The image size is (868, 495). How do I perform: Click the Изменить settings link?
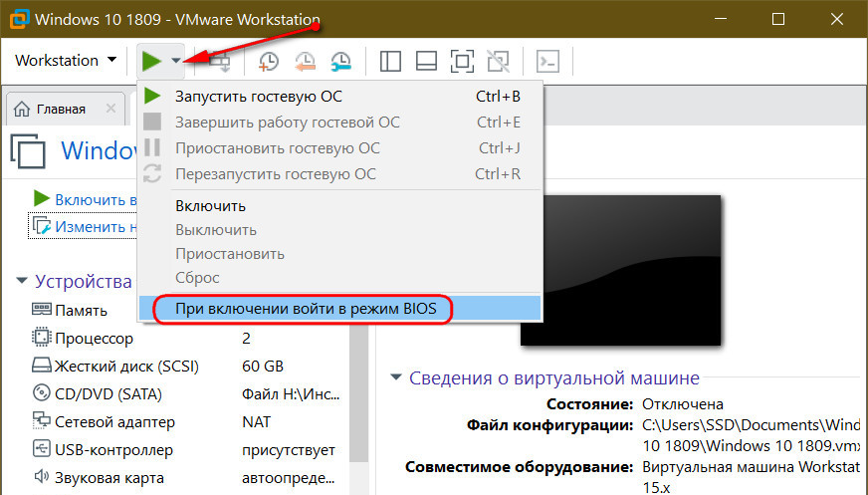[83, 226]
